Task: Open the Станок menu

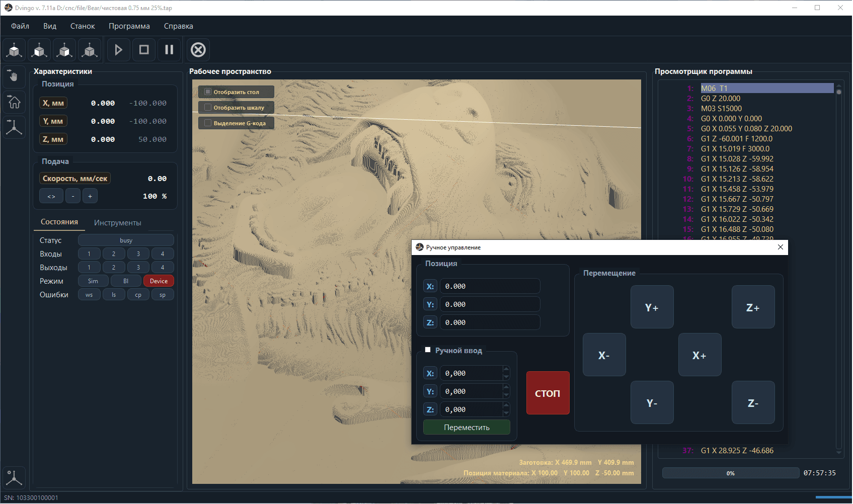Action: coord(83,26)
